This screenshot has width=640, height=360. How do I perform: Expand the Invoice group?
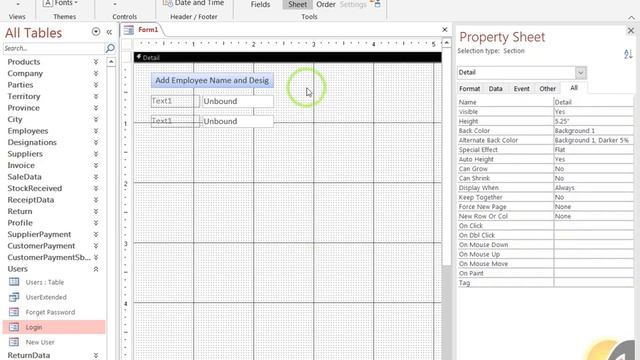click(x=96, y=165)
